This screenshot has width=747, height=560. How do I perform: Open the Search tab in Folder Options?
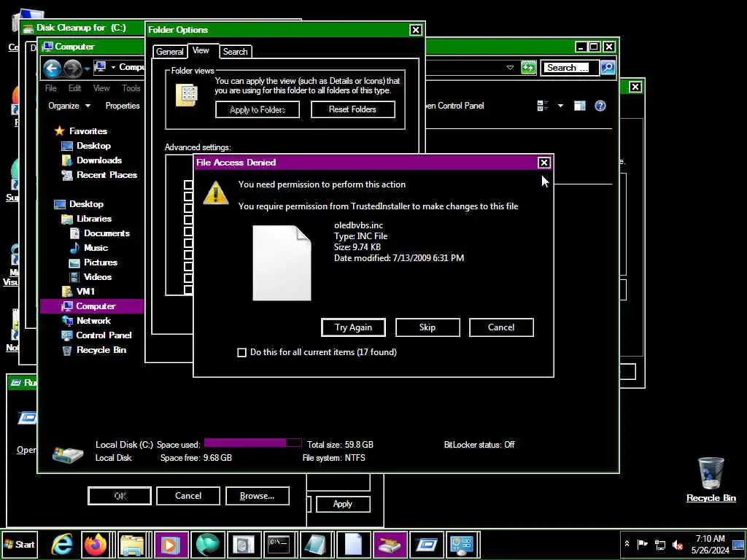[236, 52]
